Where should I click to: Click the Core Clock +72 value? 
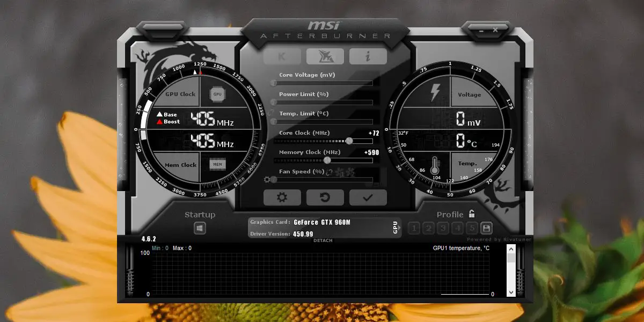click(x=374, y=133)
